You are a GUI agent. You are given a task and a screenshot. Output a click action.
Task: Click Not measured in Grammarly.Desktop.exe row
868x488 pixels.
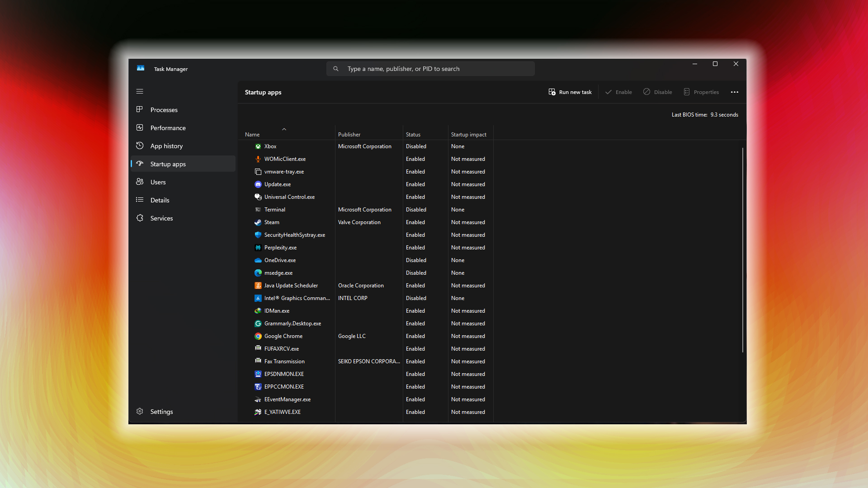pyautogui.click(x=468, y=324)
